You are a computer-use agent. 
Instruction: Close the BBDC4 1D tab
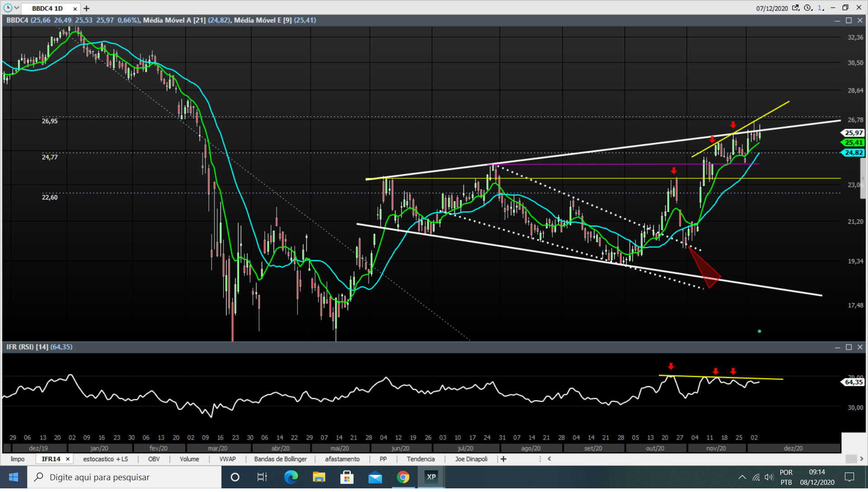coord(75,9)
